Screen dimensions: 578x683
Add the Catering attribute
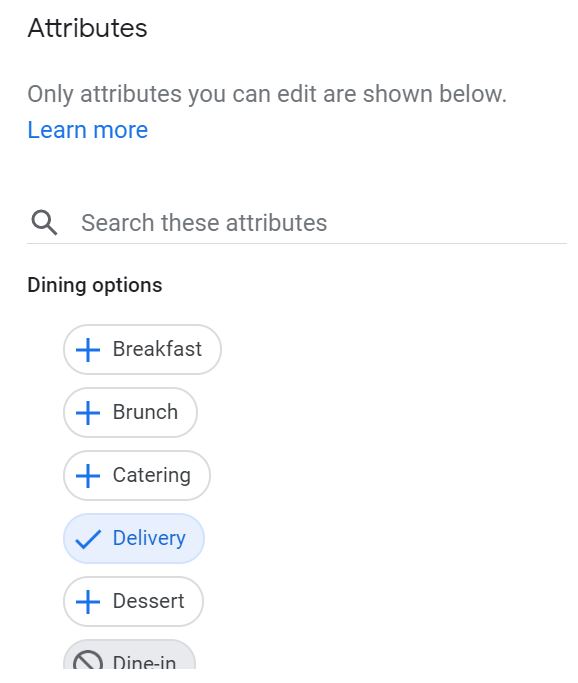[137, 476]
